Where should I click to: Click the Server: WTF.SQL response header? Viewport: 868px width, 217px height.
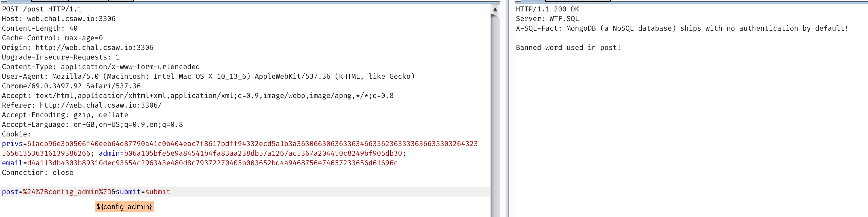click(x=547, y=19)
